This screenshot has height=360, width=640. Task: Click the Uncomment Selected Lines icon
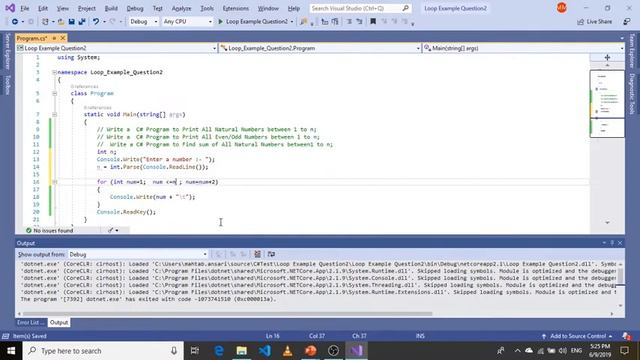point(359,22)
